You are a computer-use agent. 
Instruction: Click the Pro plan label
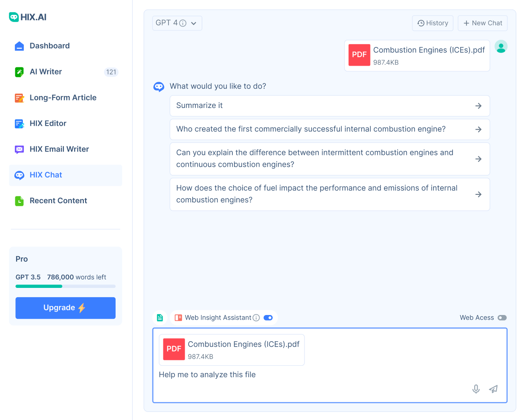point(22,259)
